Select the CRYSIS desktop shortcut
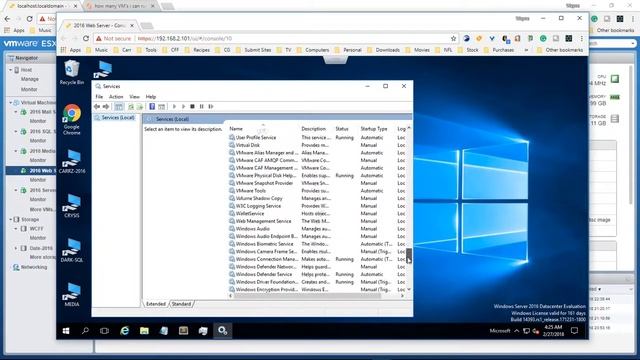 coord(72,206)
